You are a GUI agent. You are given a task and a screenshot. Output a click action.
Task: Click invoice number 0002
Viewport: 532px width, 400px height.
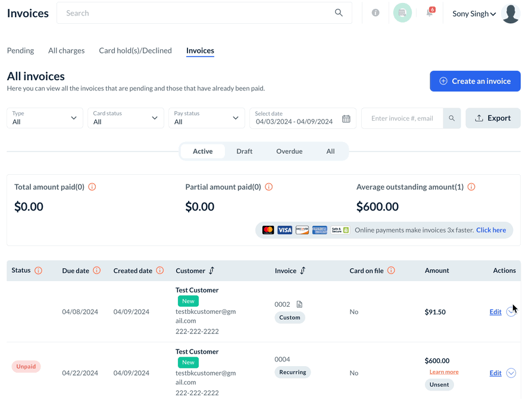(x=282, y=304)
